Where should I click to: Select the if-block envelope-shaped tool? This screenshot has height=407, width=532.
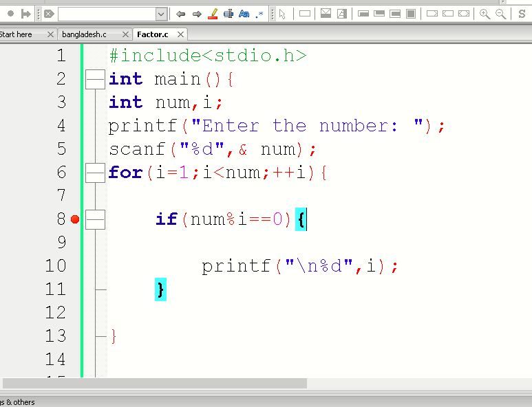click(326, 14)
